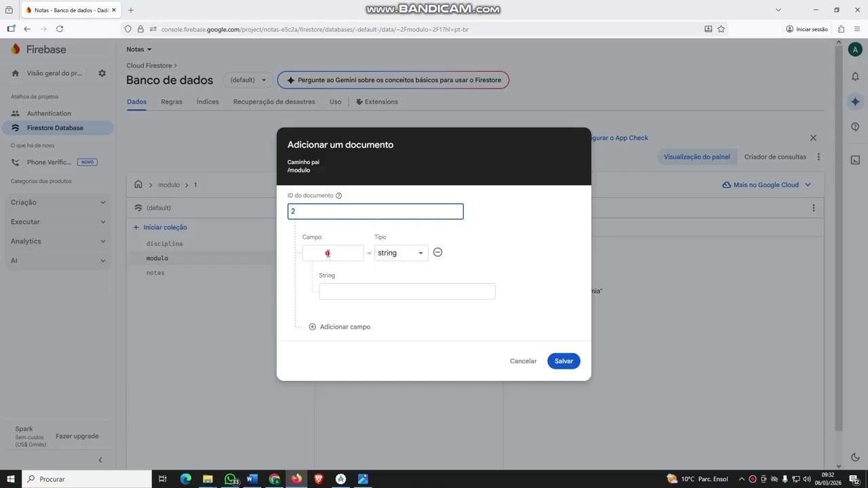868x488 pixels.
Task: Click the home icon for Visão geral
Action: (x=16, y=73)
